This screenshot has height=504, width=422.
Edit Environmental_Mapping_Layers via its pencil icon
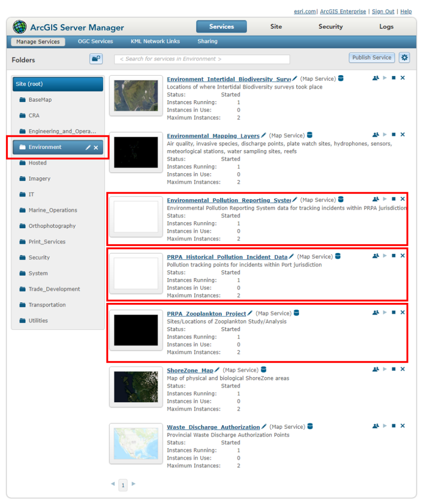[263, 135]
